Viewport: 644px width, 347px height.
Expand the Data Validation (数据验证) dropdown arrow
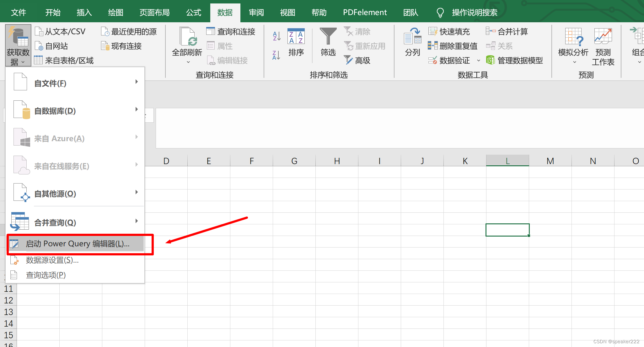coord(479,60)
